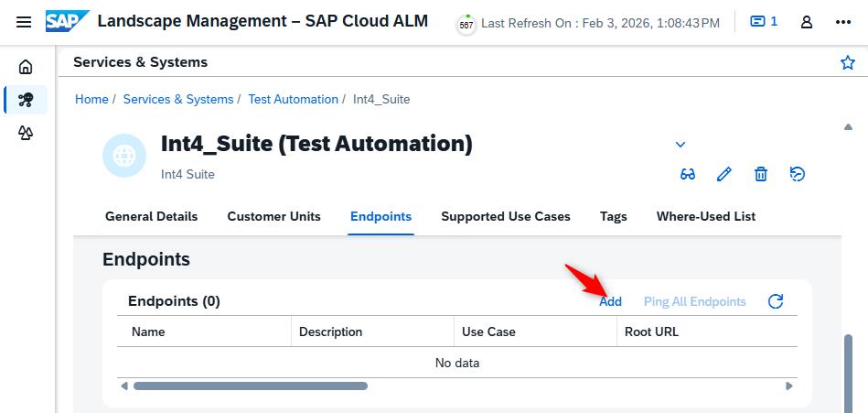Click the horizontal table scrollbar
The width and height of the screenshot is (868, 413).
[251, 386]
